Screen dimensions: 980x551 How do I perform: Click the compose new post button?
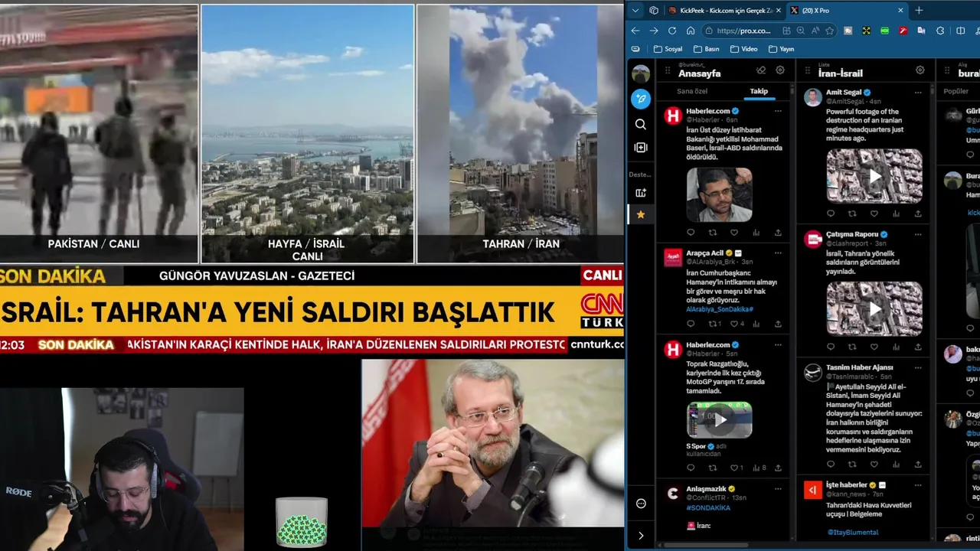(641, 99)
